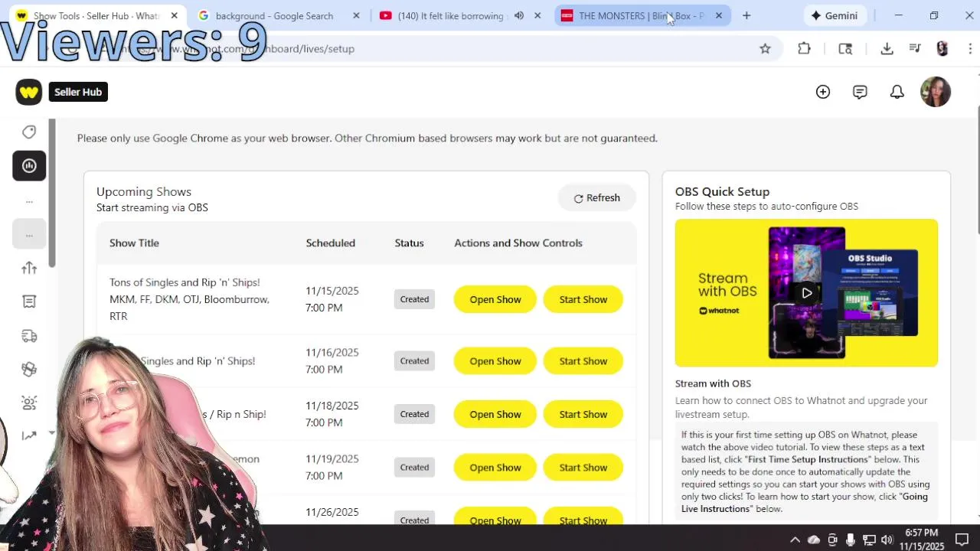Click the microphone tray icon
The image size is (980, 551).
[x=851, y=540]
